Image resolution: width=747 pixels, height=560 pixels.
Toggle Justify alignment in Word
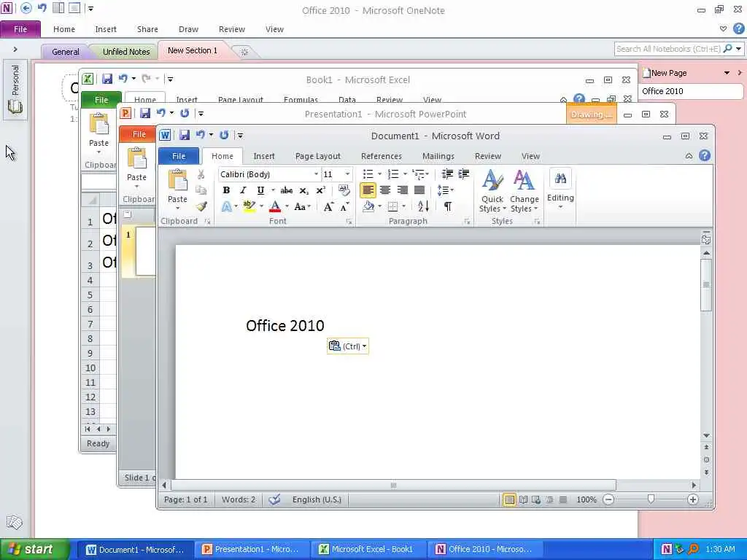[x=419, y=190]
